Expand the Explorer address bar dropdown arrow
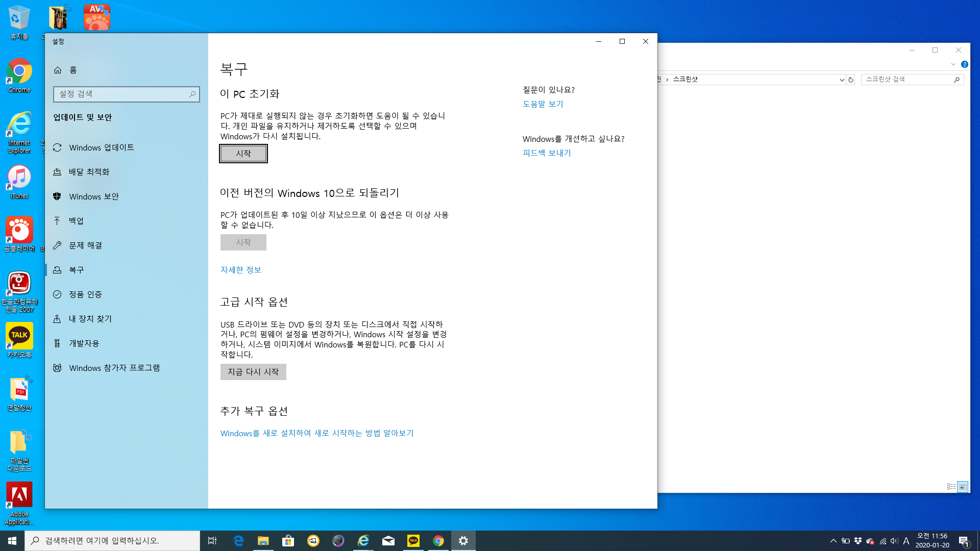The width and height of the screenshot is (980, 551). pos(842,80)
